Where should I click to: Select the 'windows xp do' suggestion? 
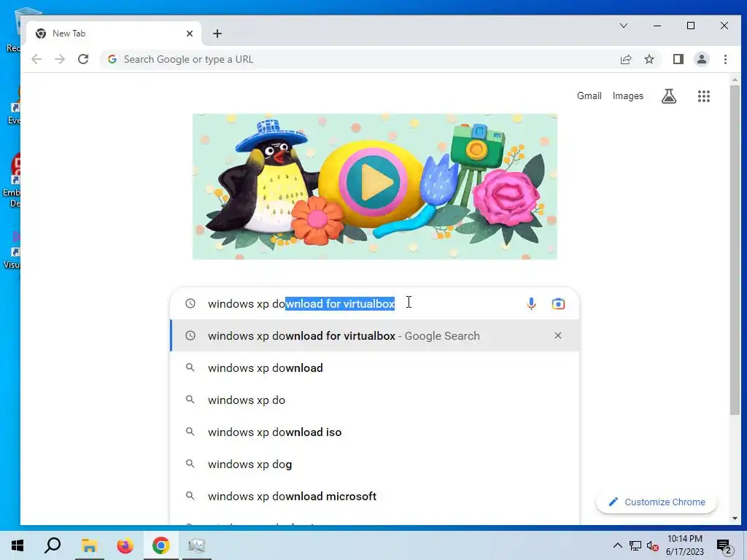[x=375, y=400]
